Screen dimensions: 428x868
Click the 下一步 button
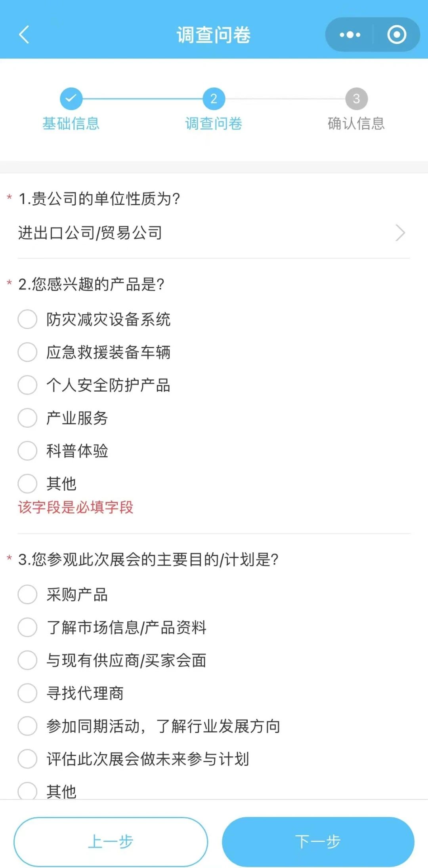pyautogui.click(x=318, y=842)
